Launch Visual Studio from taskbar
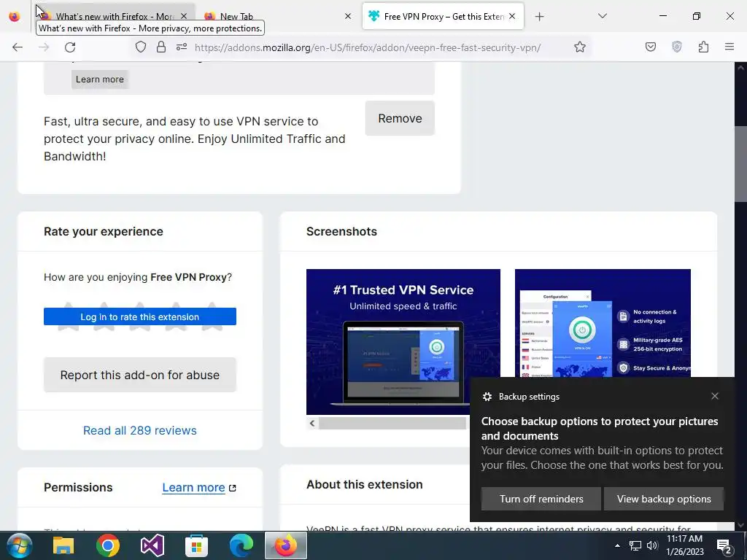The height and width of the screenshot is (560, 747). tap(152, 545)
